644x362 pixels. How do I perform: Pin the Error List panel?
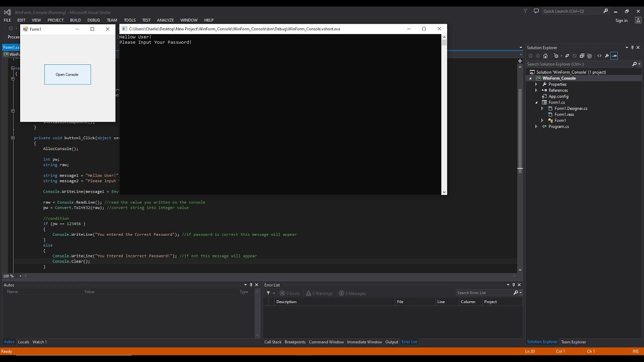514,285
